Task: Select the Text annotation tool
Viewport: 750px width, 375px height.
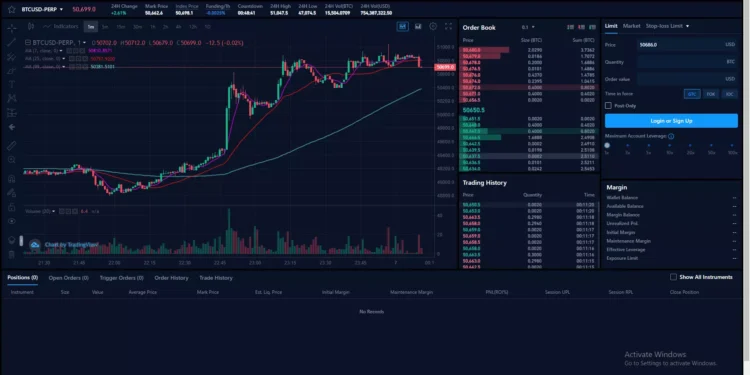Action: click(11, 84)
